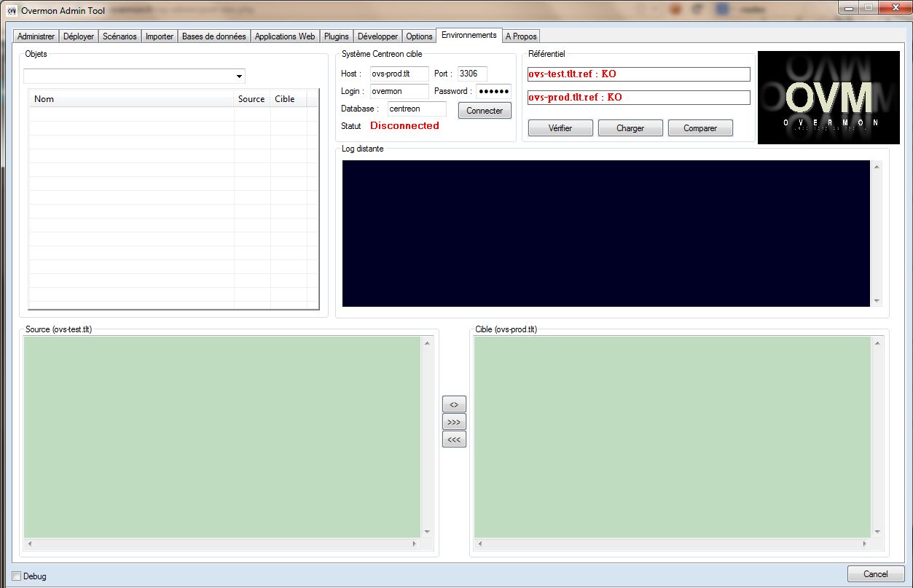Focus the Password field
Image resolution: width=913 pixels, height=588 pixels.
[493, 91]
